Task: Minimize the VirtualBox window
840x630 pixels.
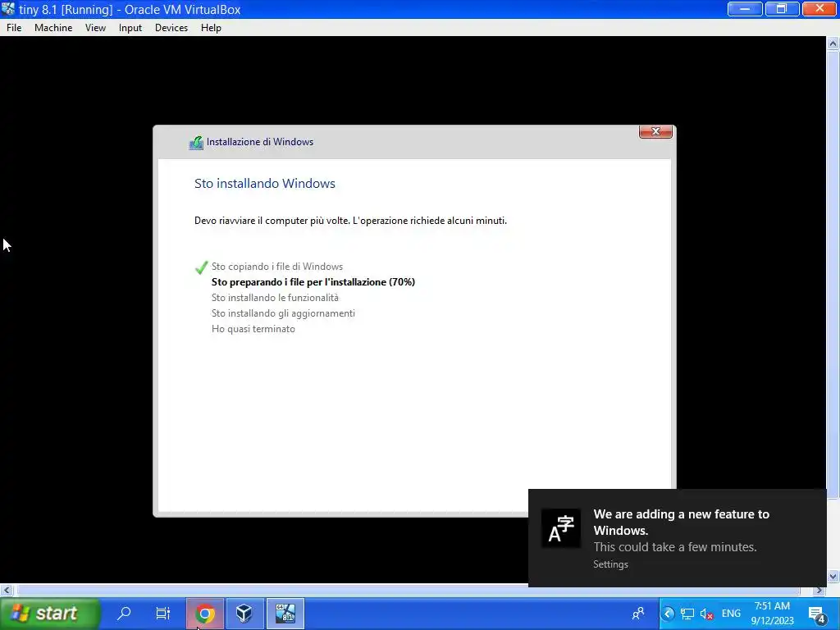Action: tap(745, 9)
